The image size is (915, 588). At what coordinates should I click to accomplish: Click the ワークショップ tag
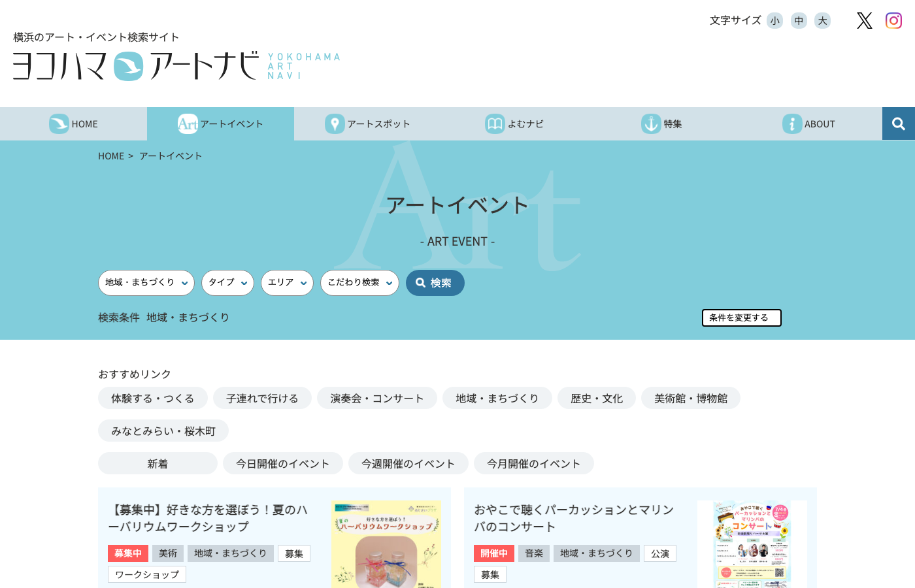(x=147, y=574)
